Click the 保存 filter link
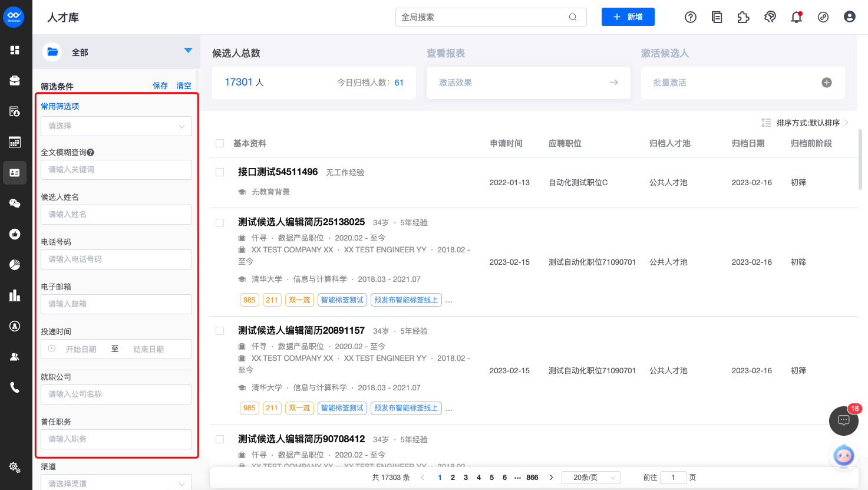This screenshot has height=490, width=868. pyautogui.click(x=160, y=86)
